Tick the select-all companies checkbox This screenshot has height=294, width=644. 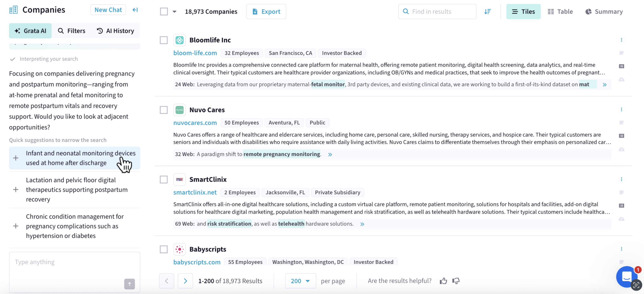tap(164, 11)
